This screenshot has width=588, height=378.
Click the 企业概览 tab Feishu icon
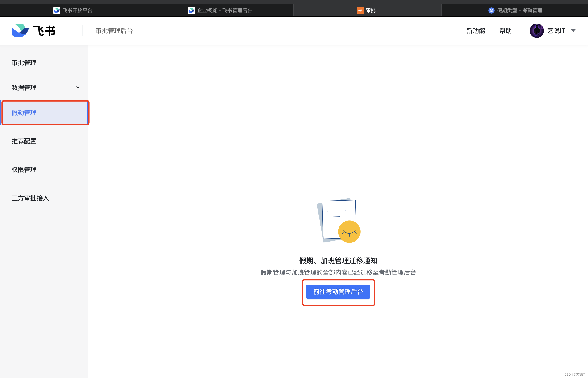[x=191, y=10]
